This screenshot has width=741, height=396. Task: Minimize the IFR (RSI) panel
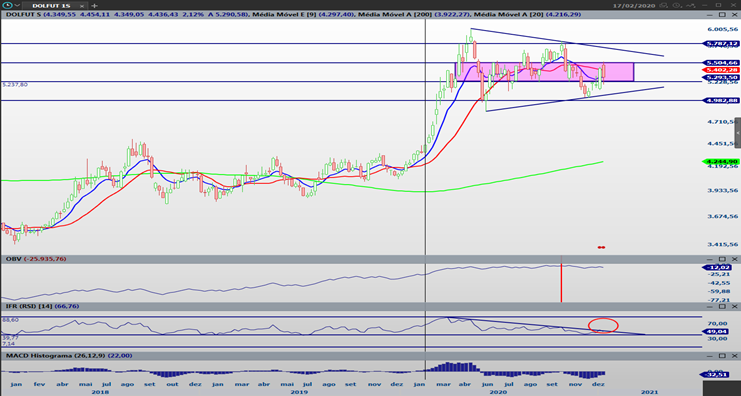click(x=710, y=307)
